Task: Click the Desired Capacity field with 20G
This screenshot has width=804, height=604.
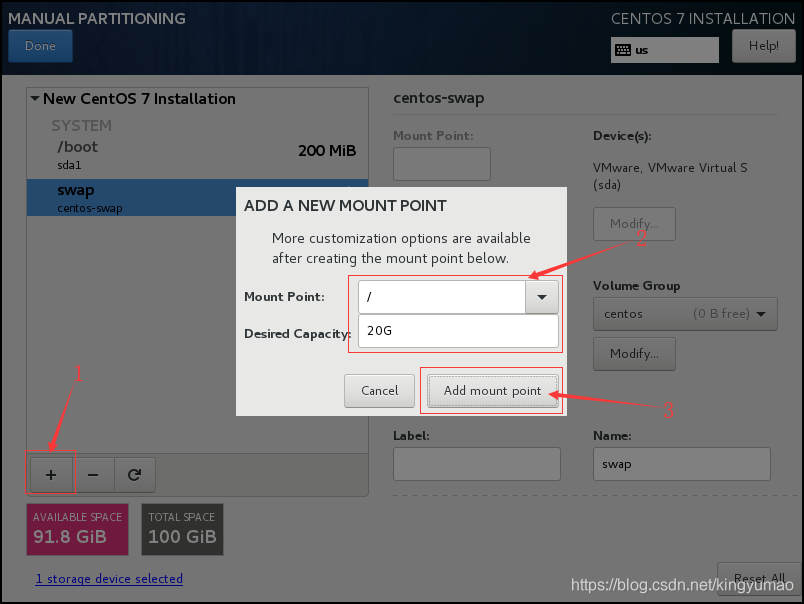Action: (458, 331)
